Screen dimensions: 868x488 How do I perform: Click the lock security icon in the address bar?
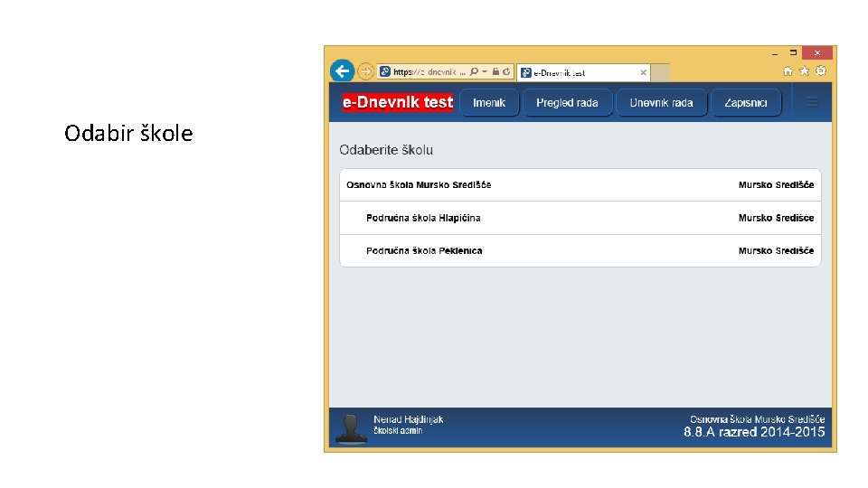tap(496, 72)
